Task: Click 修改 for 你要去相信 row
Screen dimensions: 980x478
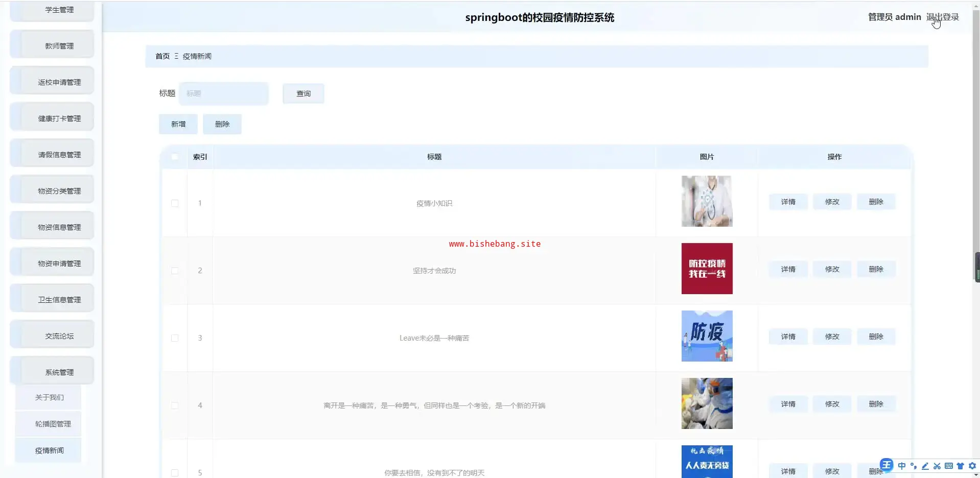Action: click(x=832, y=471)
